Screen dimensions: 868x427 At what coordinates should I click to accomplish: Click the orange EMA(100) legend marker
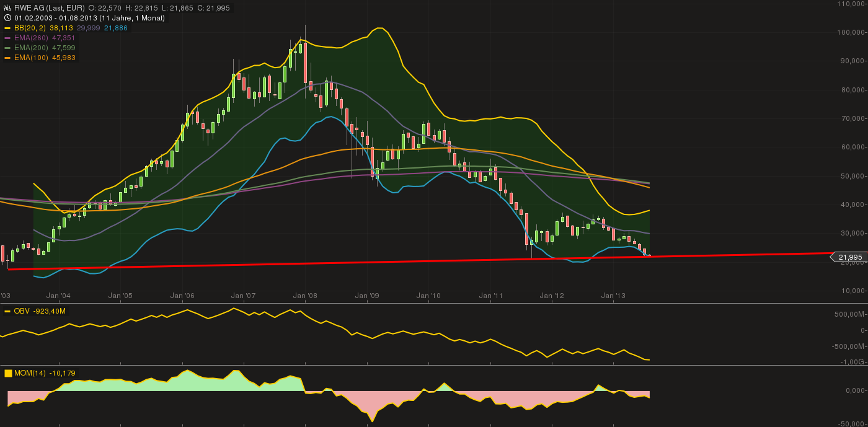coord(7,58)
